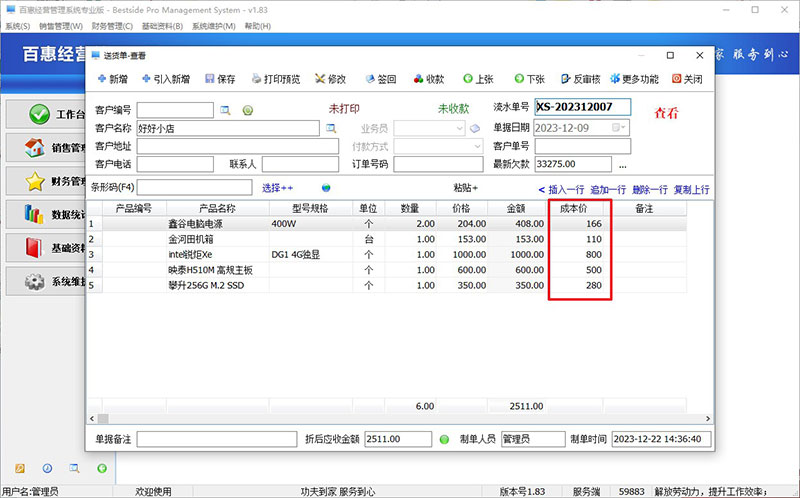This screenshot has width=800, height=498.
Task: Open the 帮助(H) menu
Action: point(258,26)
